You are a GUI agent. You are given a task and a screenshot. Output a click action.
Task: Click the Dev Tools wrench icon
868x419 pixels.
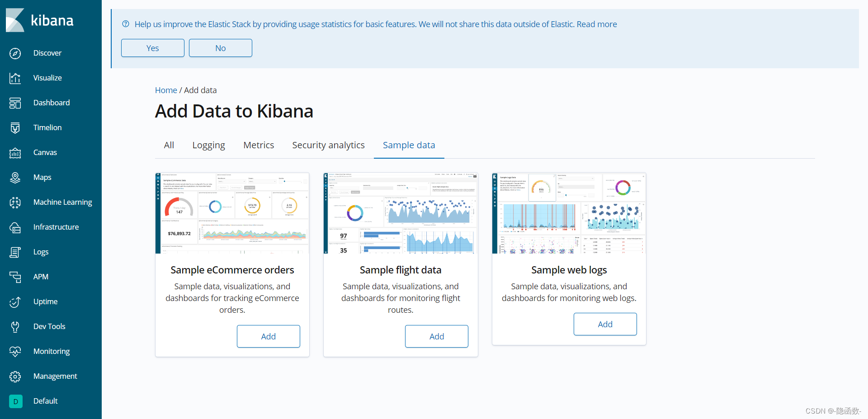point(15,327)
